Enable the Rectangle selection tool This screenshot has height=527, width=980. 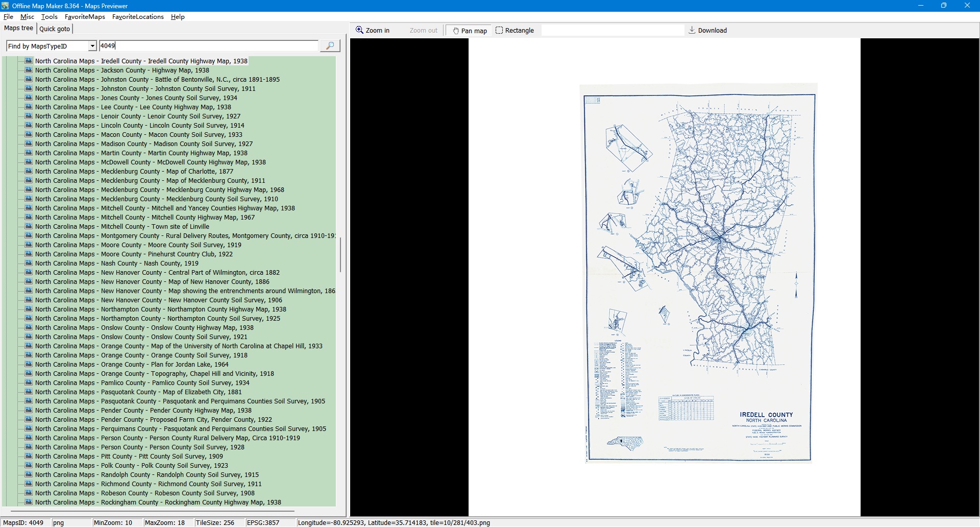514,31
